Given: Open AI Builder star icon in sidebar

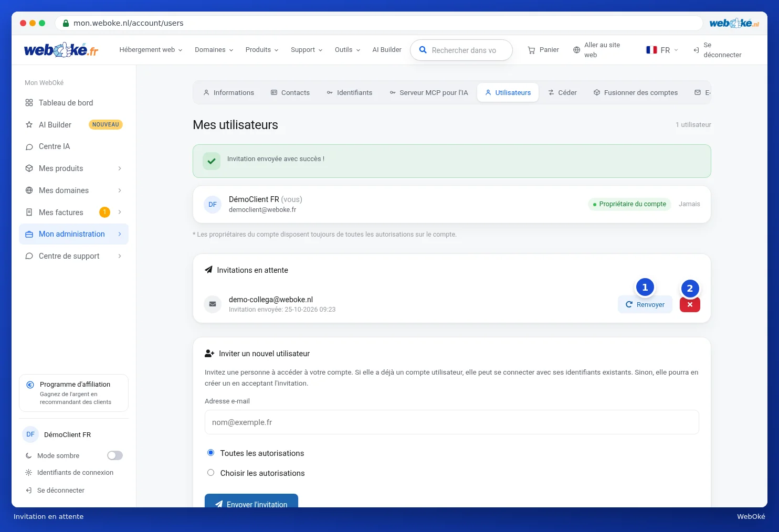Looking at the screenshot, I should (29, 125).
